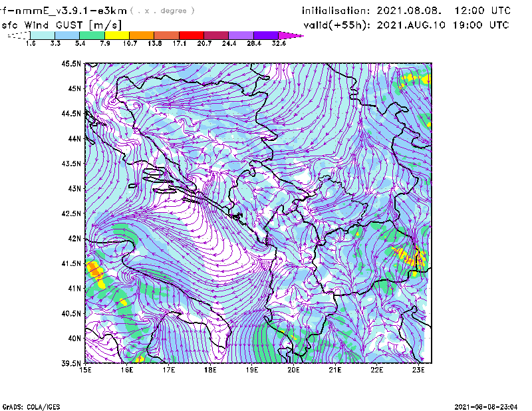Click the 21E longitude label

(335, 370)
